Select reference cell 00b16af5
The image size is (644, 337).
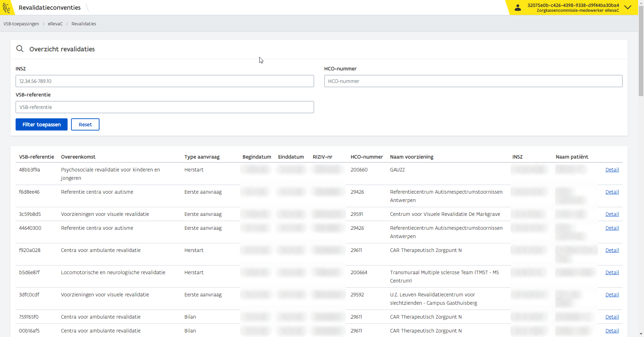coord(29,331)
